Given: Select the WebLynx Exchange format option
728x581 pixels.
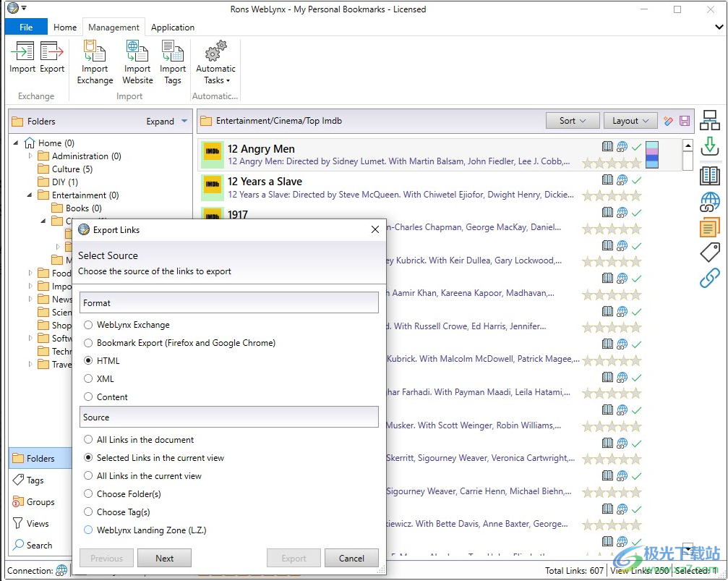Looking at the screenshot, I should click(88, 325).
